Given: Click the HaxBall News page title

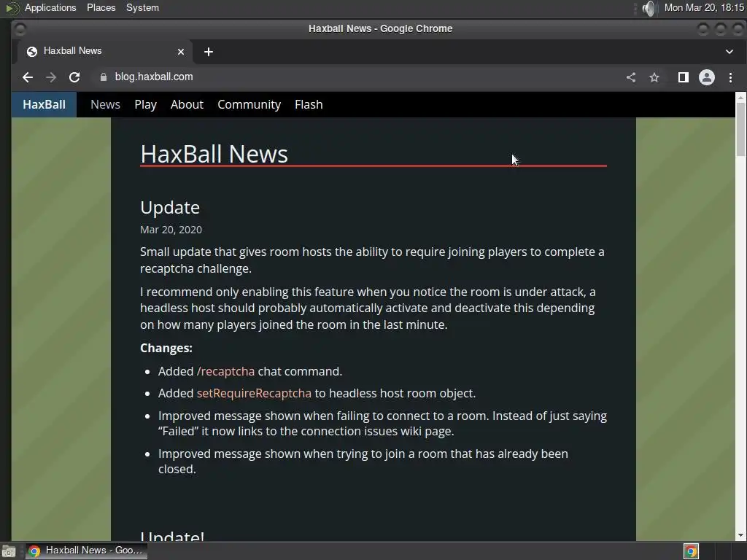Looking at the screenshot, I should pos(214,154).
